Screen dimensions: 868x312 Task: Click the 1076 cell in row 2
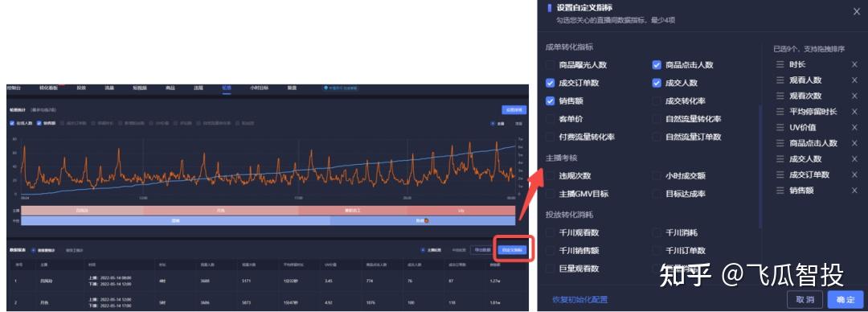tap(371, 303)
